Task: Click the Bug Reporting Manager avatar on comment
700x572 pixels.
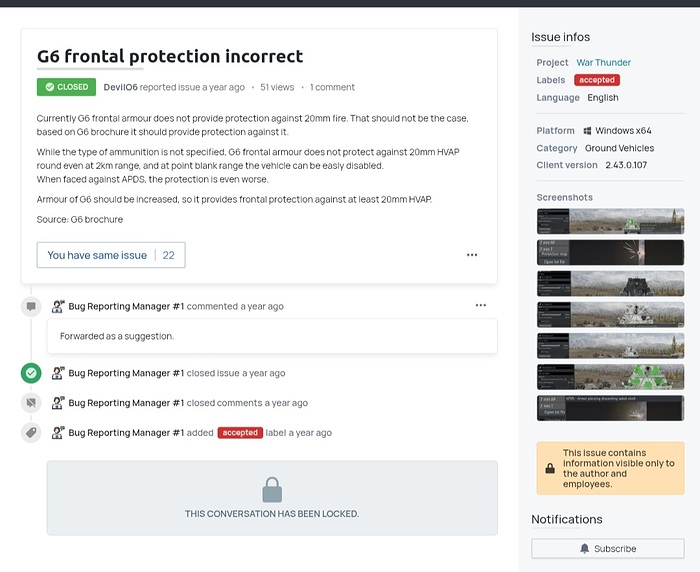Action: (x=58, y=306)
